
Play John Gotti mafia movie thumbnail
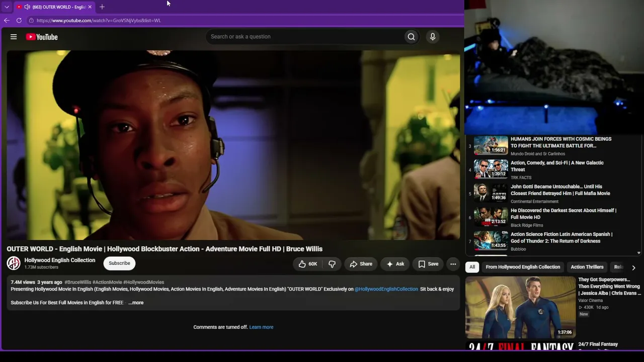pyautogui.click(x=491, y=193)
